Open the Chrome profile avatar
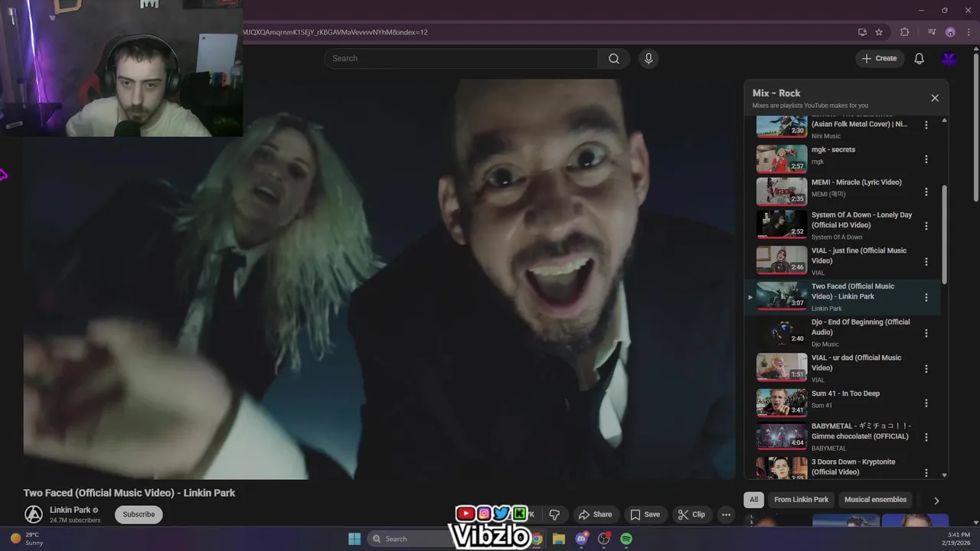Screen dimensions: 980x551 click(950, 32)
